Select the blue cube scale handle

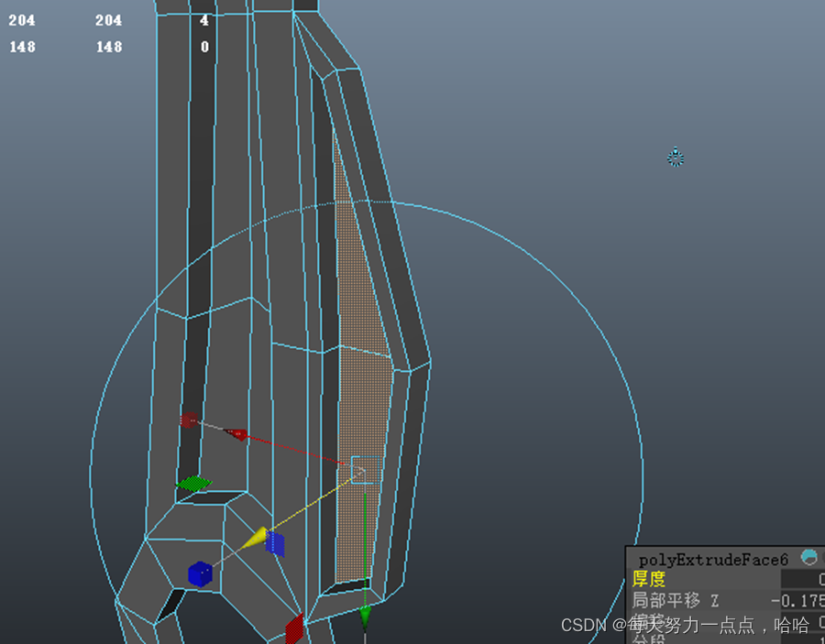[x=200, y=574]
